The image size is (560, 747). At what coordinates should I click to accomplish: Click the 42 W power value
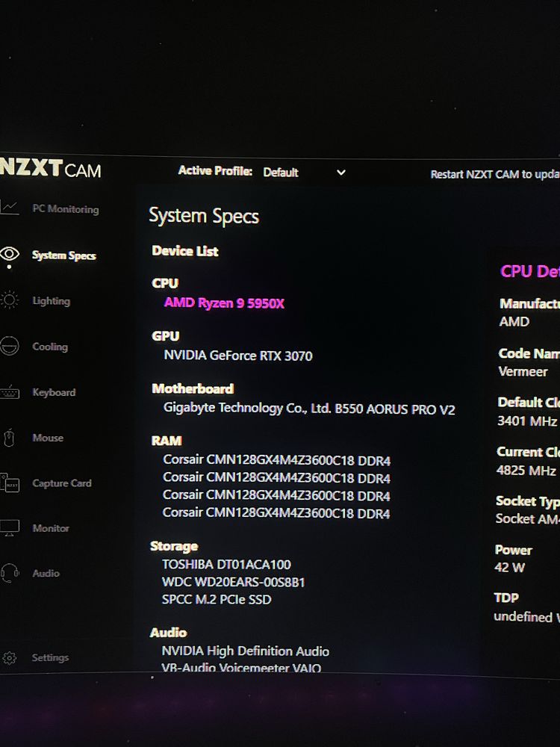(x=509, y=568)
